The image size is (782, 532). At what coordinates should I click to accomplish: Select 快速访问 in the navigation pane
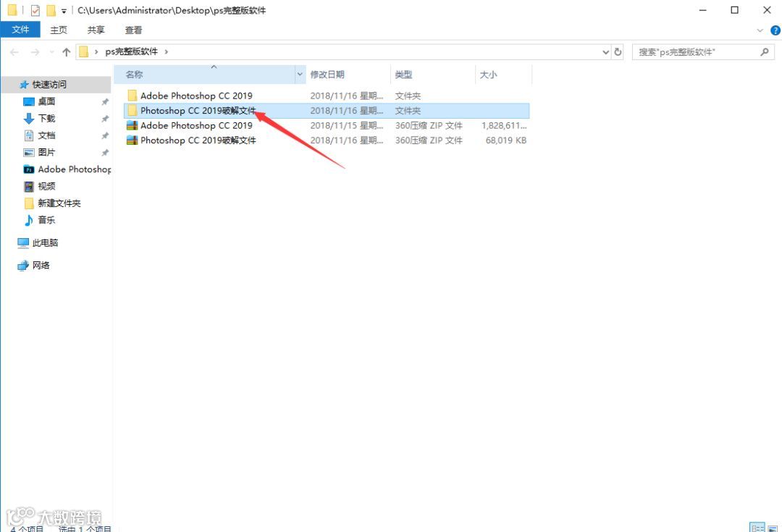click(x=56, y=85)
